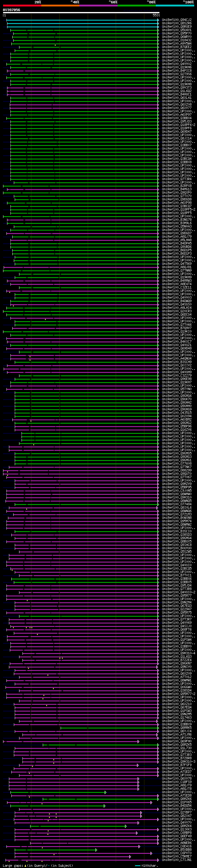Screen dimensions: 197x868
Task: Select label UniRef100_B3SCI0
Action: (177, 531)
